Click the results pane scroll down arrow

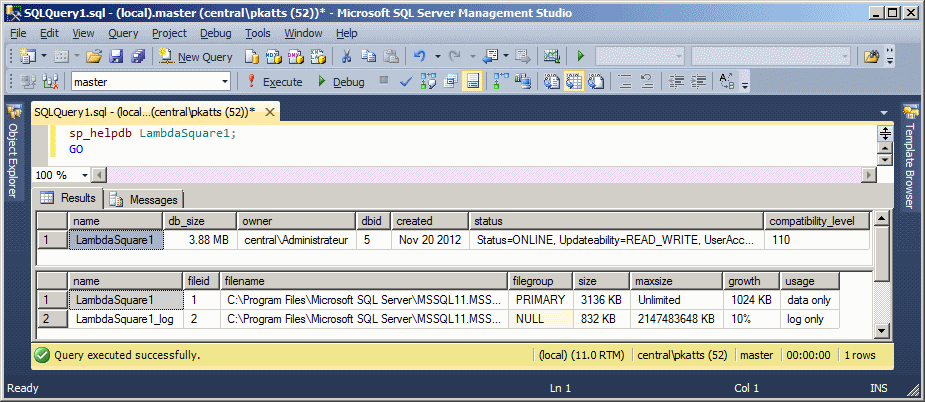881,331
